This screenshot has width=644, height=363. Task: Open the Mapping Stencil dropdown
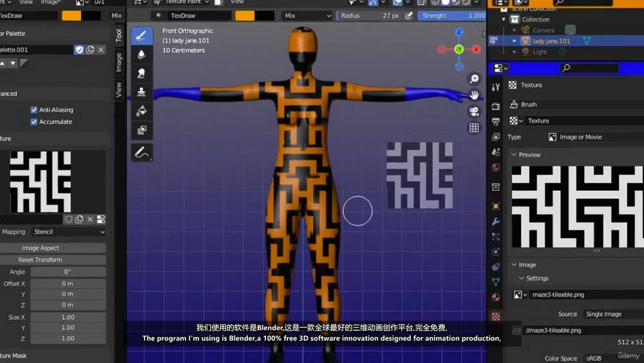[69, 232]
